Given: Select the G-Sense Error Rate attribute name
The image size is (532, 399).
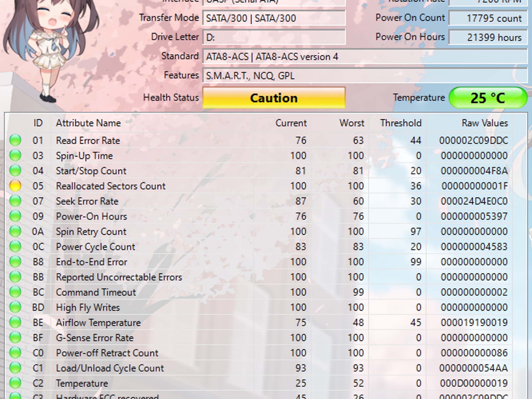Looking at the screenshot, I should click(95, 337).
